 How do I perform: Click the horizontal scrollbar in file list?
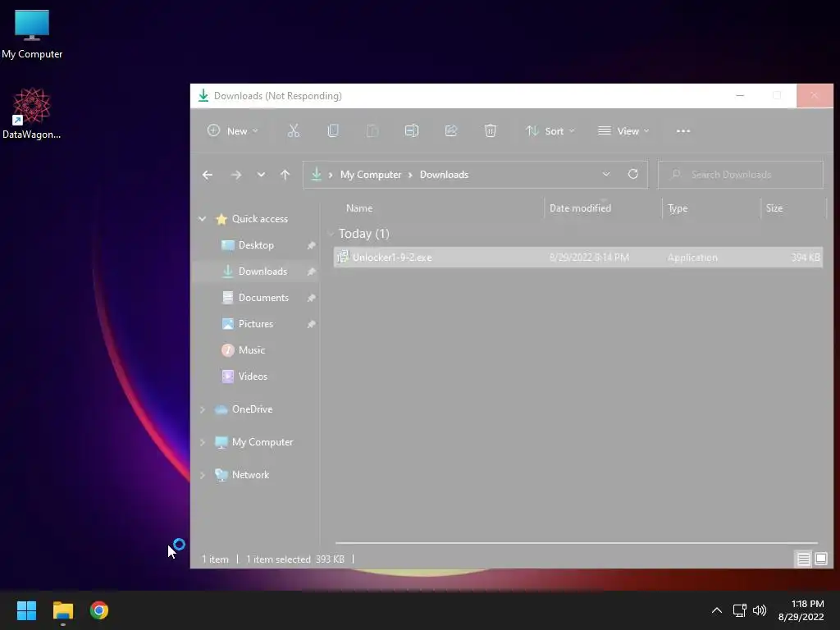tap(576, 543)
